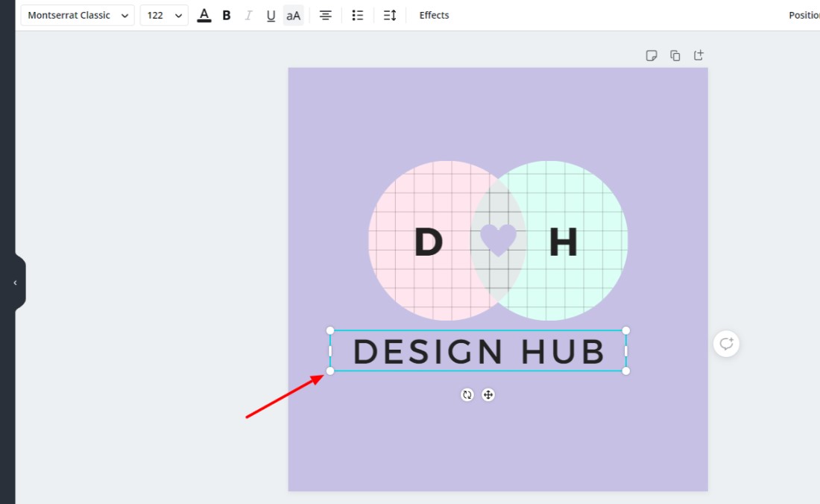Click the move handle below text
Viewport: 820px width, 504px height.
488,394
